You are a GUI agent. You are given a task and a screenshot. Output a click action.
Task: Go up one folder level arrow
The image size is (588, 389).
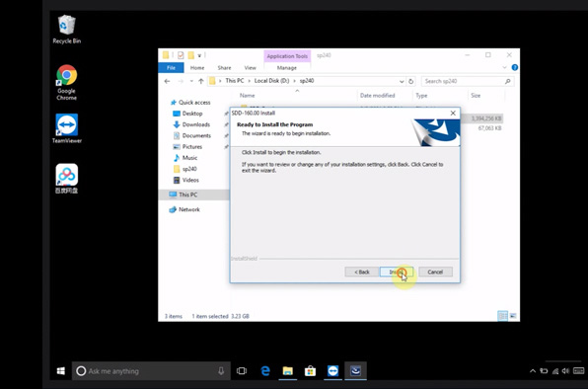tap(201, 81)
